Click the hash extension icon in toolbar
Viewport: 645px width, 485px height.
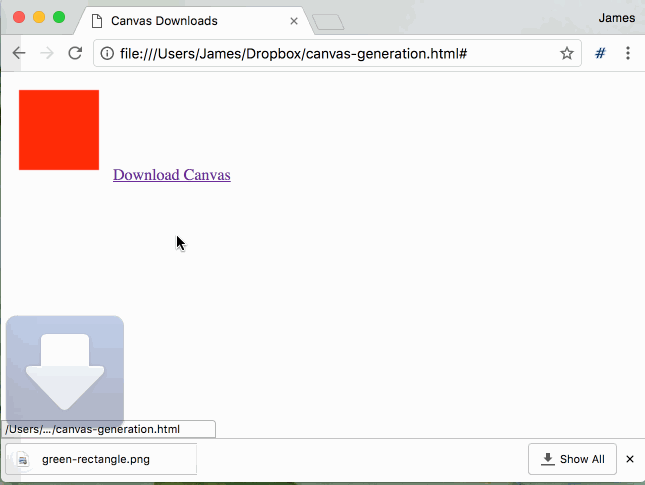pos(600,53)
